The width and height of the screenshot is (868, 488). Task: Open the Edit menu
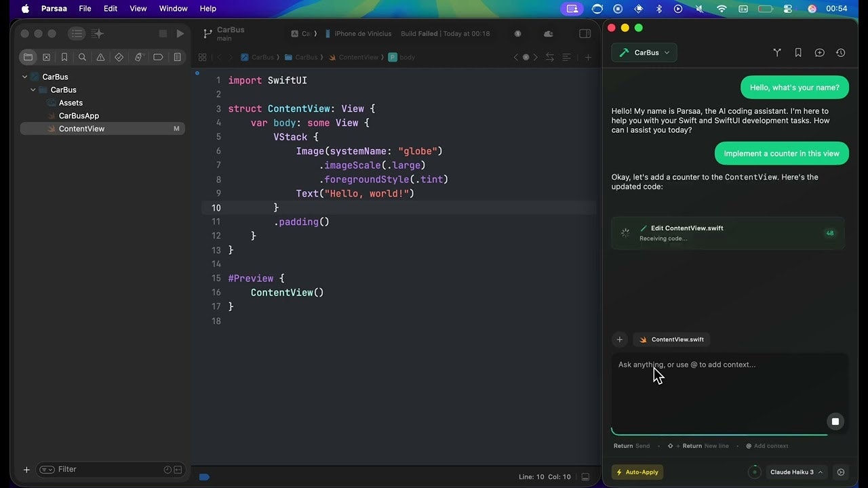click(111, 8)
